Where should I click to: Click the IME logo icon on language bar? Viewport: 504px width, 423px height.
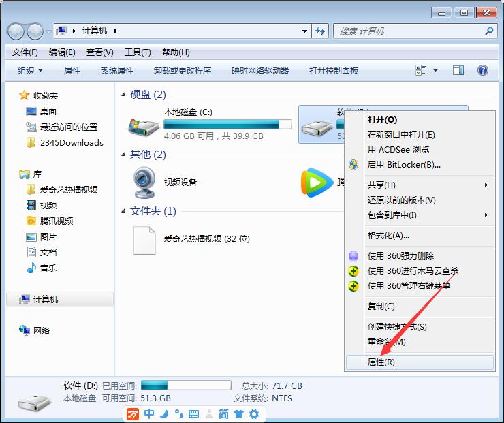tap(132, 414)
